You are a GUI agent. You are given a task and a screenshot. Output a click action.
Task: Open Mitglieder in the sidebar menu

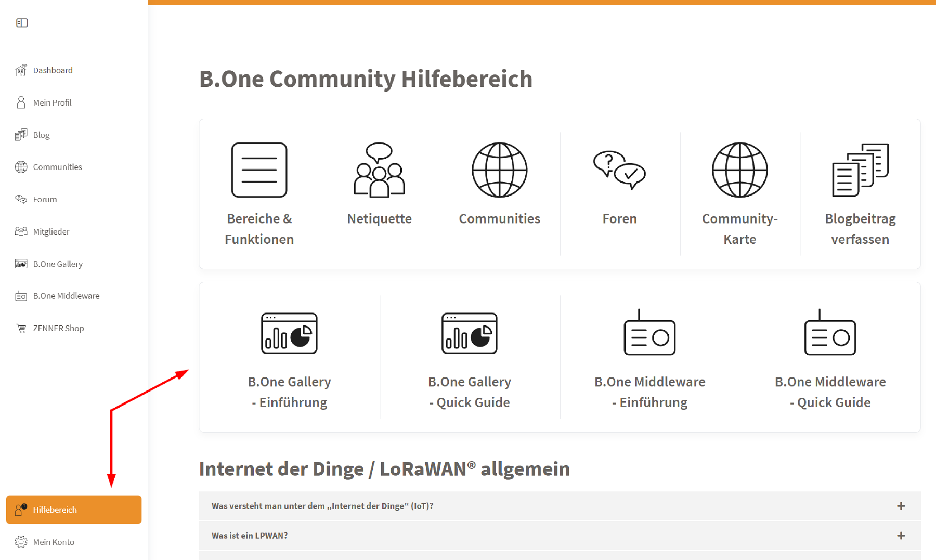51,231
